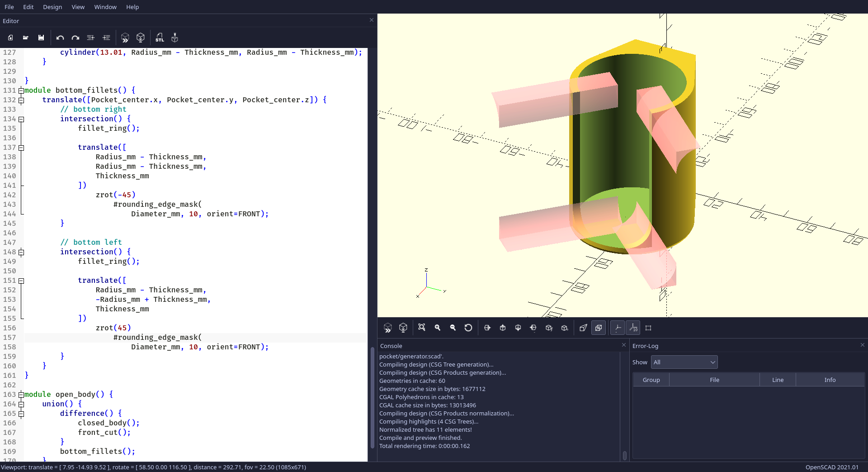The image size is (868, 472).
Task: Click Preview in the viewport toolbar
Action: coord(388,328)
